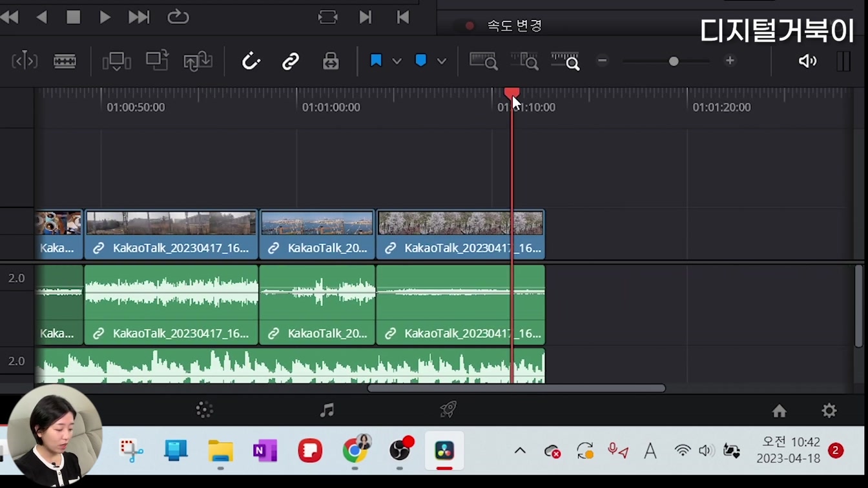The height and width of the screenshot is (488, 868).
Task: Open File Explorer from taskbar
Action: pos(220,451)
